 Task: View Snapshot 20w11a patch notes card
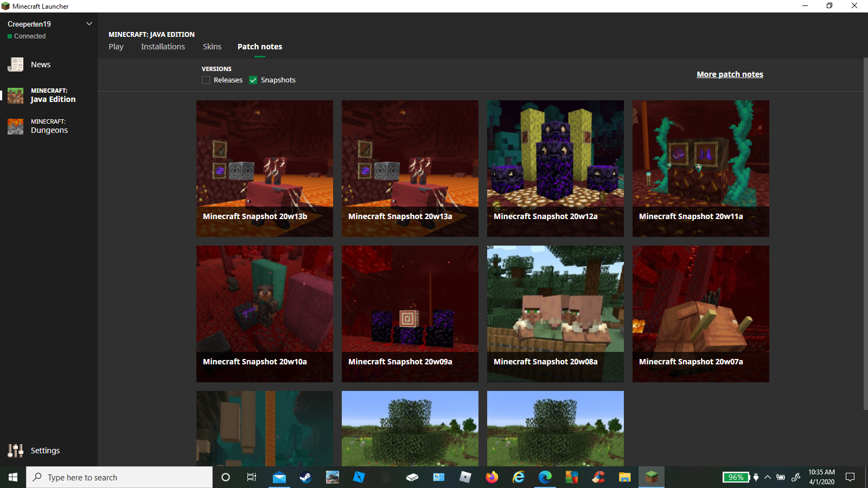(701, 169)
